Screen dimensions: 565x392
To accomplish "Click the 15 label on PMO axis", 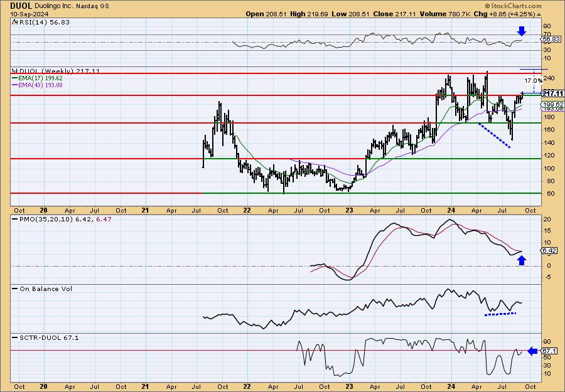I will [x=547, y=231].
